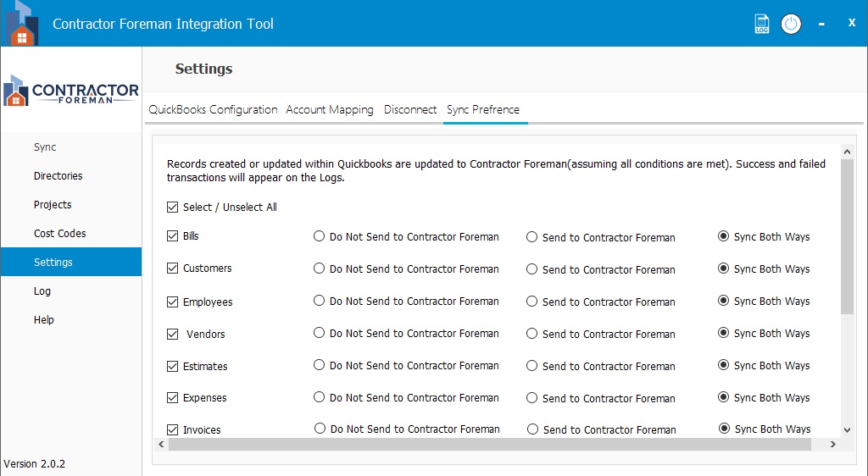Viewport: 868px width, 476px height.
Task: Uncheck the Invoices checkbox
Action: click(x=173, y=429)
